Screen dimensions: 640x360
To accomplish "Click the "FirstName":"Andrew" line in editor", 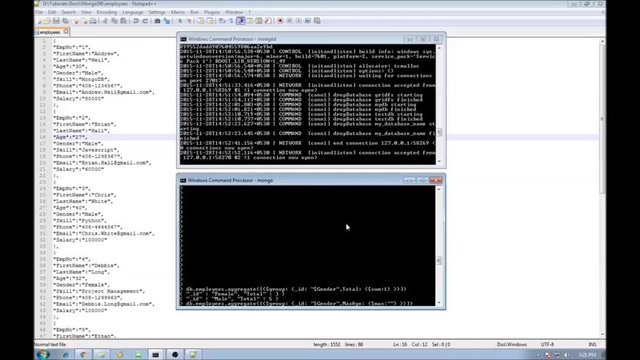I will coord(86,53).
